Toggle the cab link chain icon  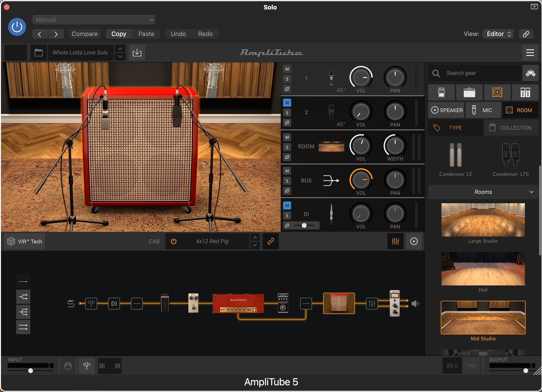click(271, 242)
